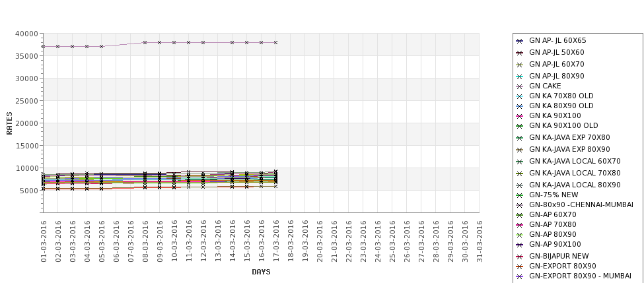Click the GN-AP 70X80 legend label
Viewport: 644px width, 283px height.
[552, 224]
